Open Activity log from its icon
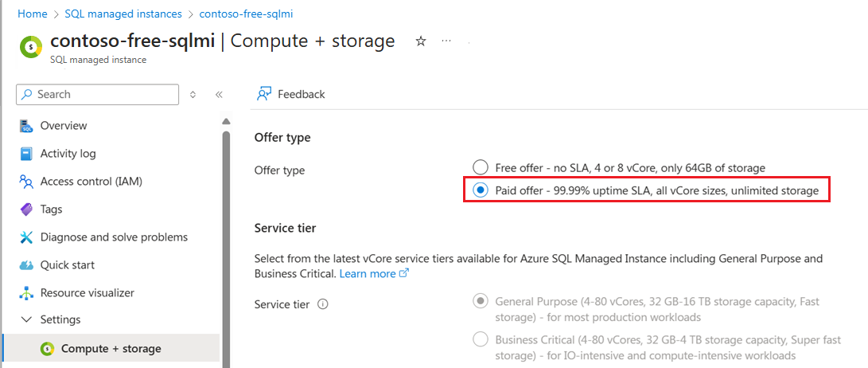 coord(26,154)
